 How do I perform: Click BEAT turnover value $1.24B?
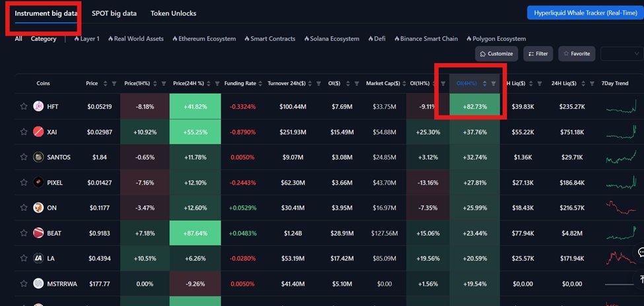(293, 233)
